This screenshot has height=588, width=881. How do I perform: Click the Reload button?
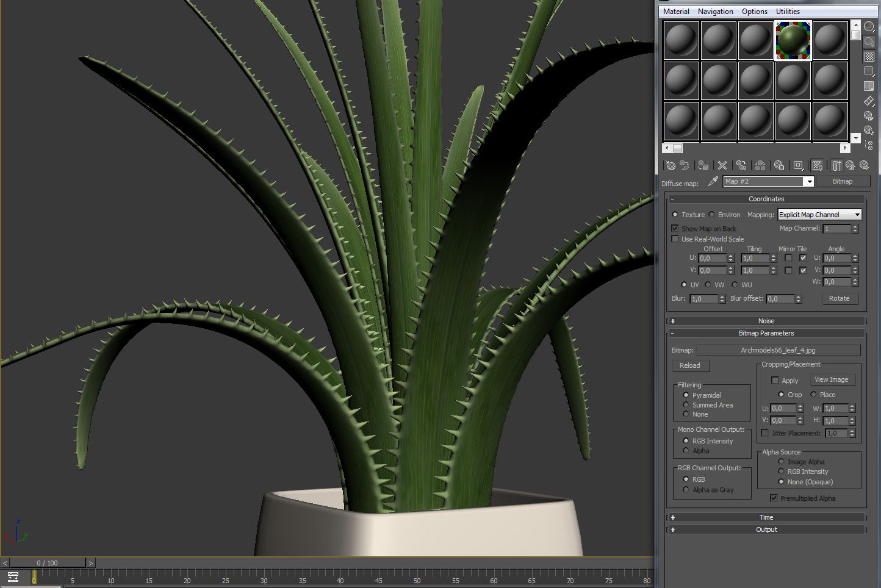(x=690, y=365)
